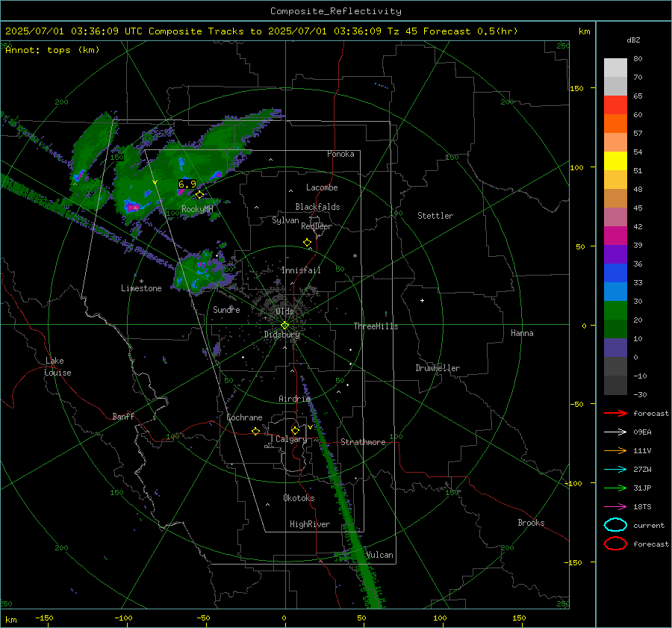Click the Innisfail label

click(301, 270)
